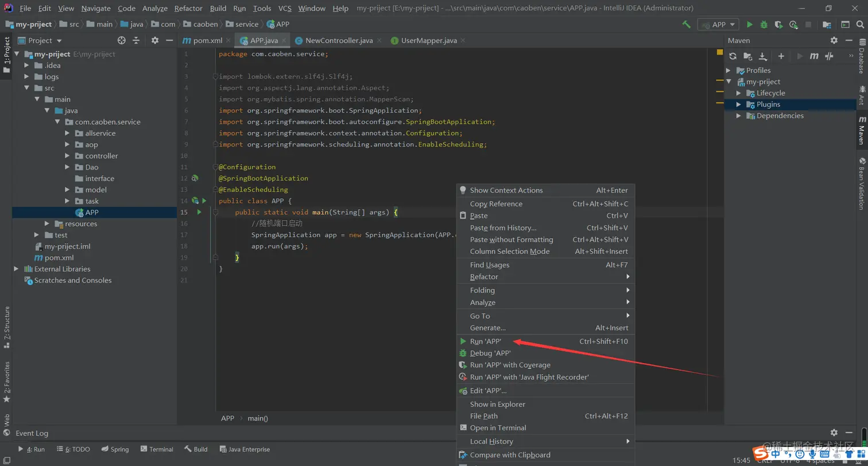Expand the controller package

(68, 156)
